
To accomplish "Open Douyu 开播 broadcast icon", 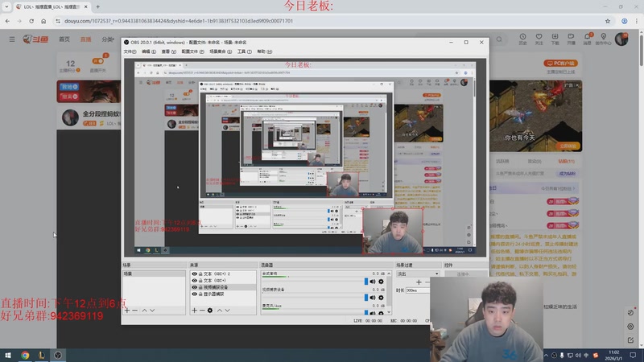I will pyautogui.click(x=571, y=39).
